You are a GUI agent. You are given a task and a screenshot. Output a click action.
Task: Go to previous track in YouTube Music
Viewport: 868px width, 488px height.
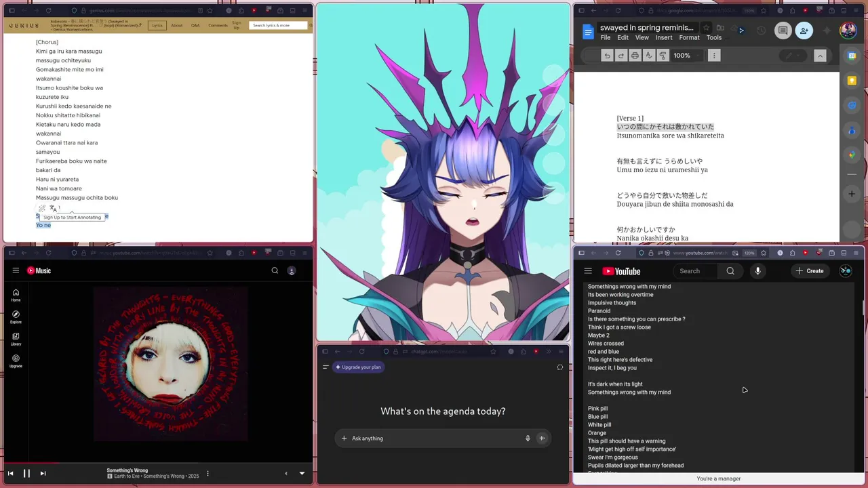pos(10,473)
